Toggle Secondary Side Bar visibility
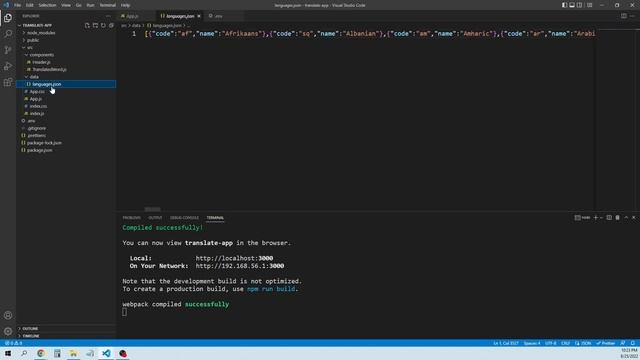Screen dimensions: 640x360 tap(579, 5)
